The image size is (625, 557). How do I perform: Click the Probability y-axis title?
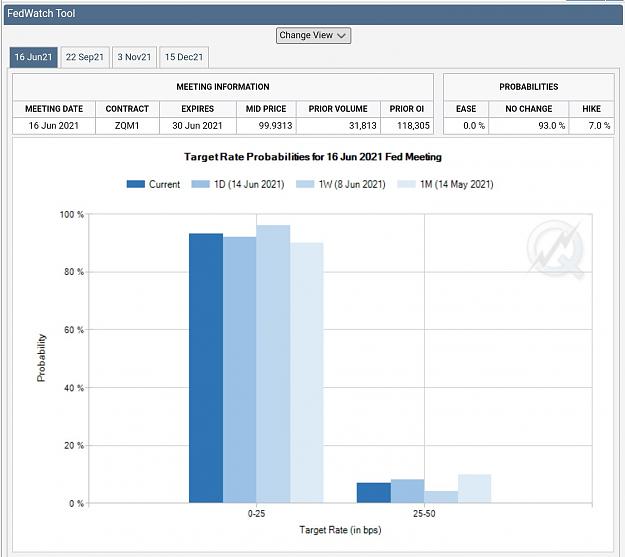(x=41, y=358)
